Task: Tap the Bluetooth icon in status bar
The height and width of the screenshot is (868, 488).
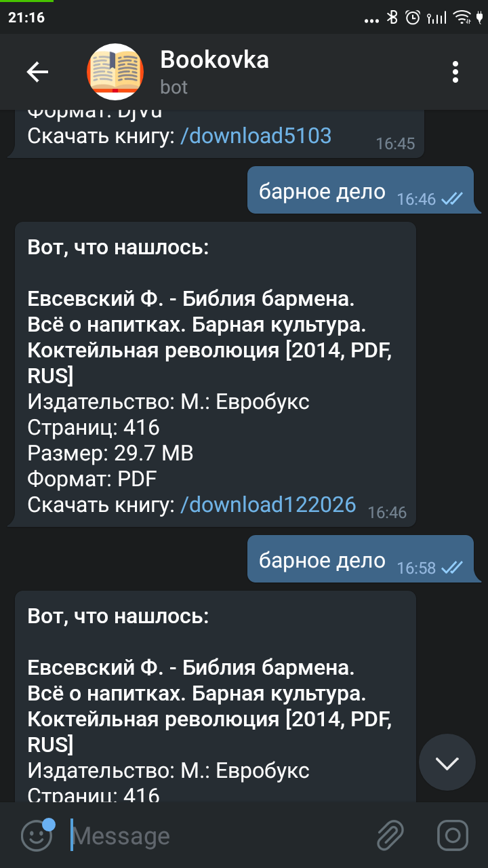Action: (x=392, y=18)
